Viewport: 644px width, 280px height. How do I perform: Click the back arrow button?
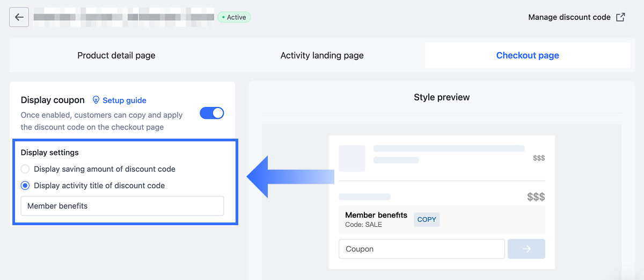pyautogui.click(x=19, y=17)
